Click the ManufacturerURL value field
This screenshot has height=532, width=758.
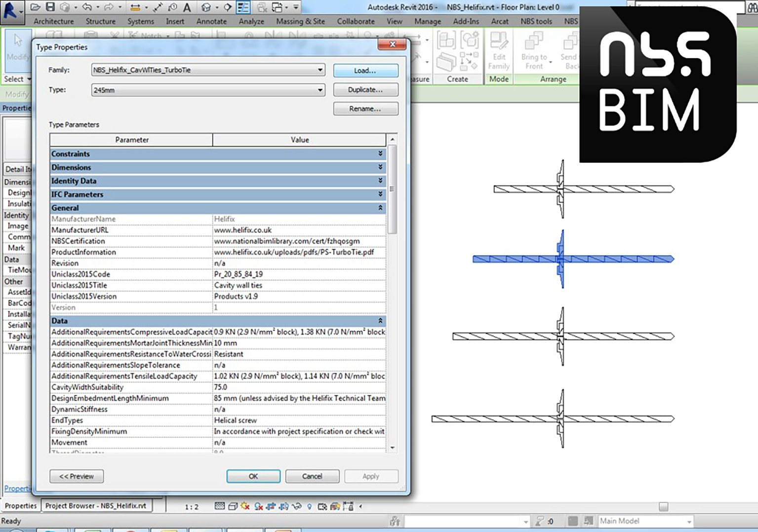299,230
